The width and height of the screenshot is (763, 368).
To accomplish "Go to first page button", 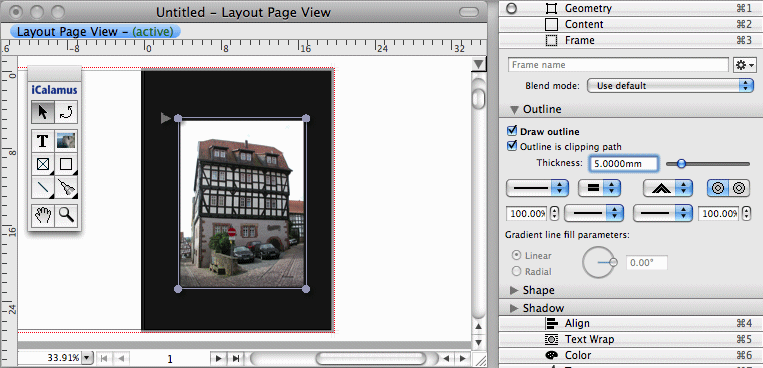I will tap(103, 359).
